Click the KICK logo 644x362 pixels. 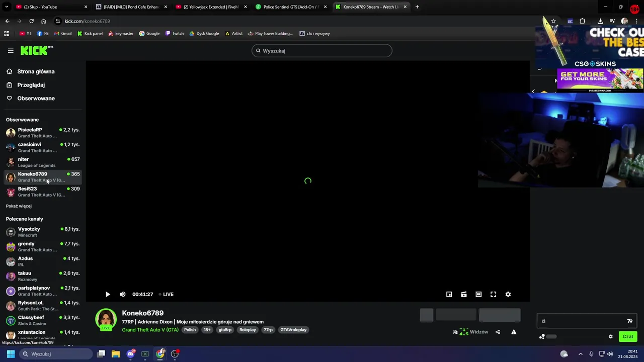click(36, 50)
